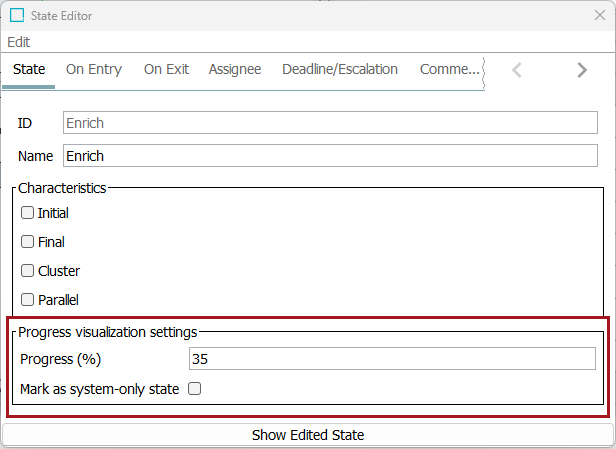Image resolution: width=616 pixels, height=449 pixels.
Task: Open the Deadline/Escalation tab
Action: (x=340, y=69)
